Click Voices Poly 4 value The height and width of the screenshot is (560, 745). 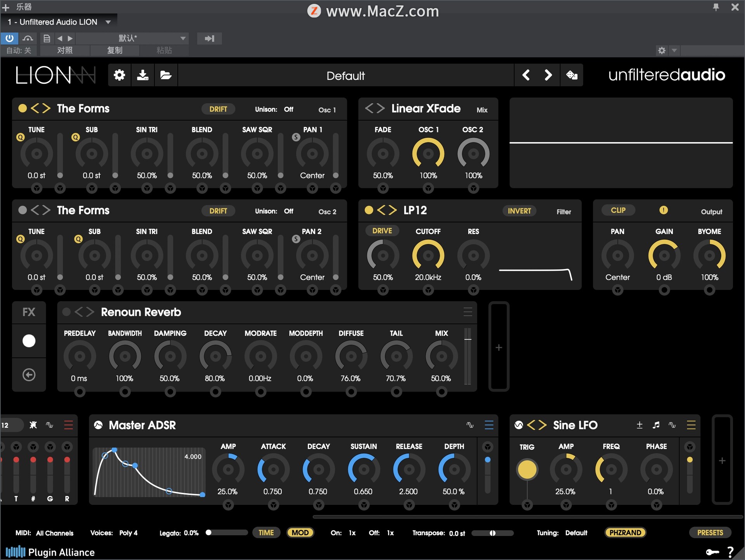[128, 533]
